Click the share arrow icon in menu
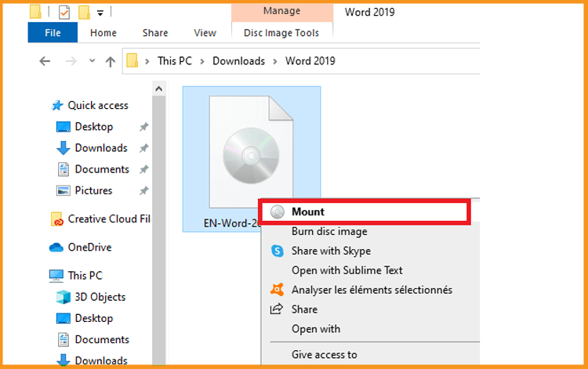588x369 pixels. click(x=277, y=309)
